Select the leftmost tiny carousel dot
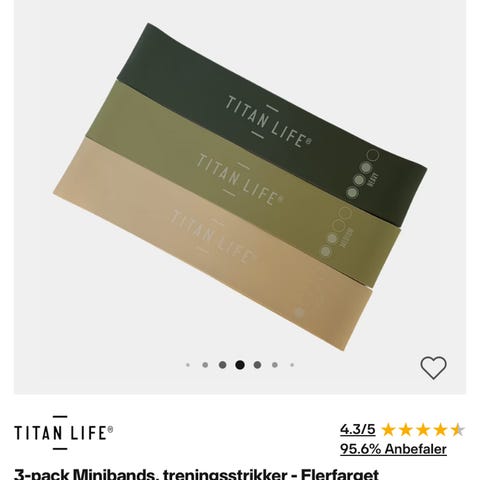The image size is (480, 480). [188, 365]
